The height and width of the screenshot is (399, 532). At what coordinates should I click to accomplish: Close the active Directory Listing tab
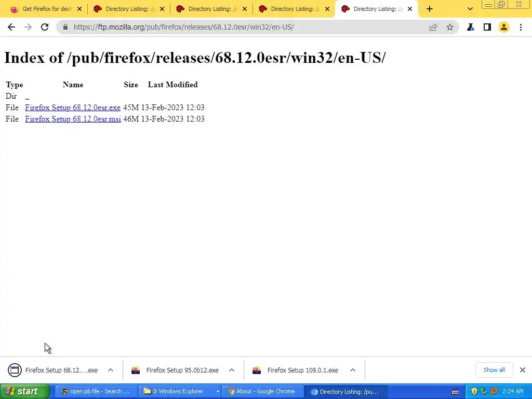click(x=410, y=9)
